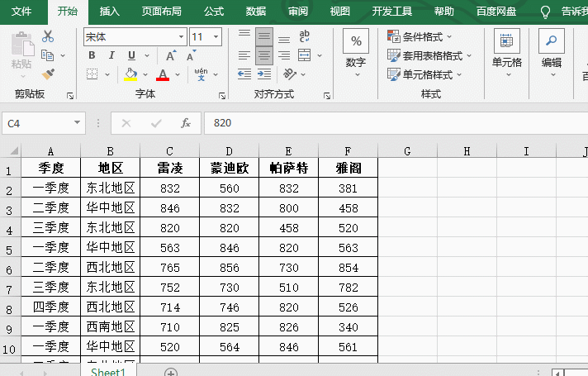Screen dimensions: 588x376
Task: Click the Cut scissors icon
Action: click(48, 36)
